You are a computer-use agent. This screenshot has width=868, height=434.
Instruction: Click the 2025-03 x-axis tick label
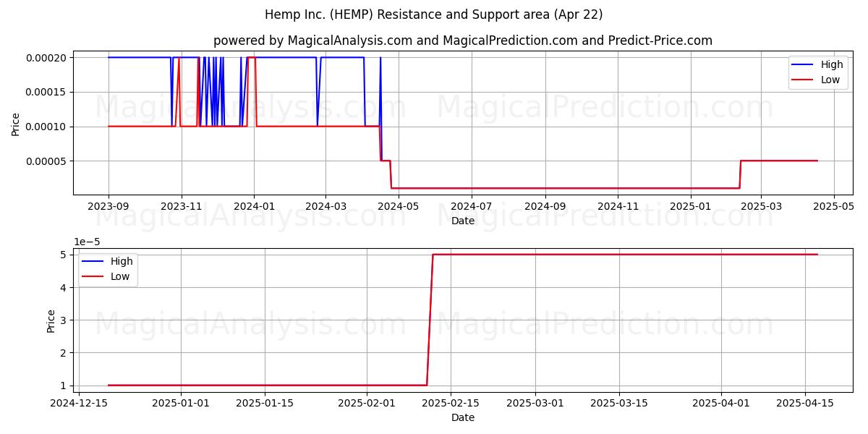pos(761,206)
